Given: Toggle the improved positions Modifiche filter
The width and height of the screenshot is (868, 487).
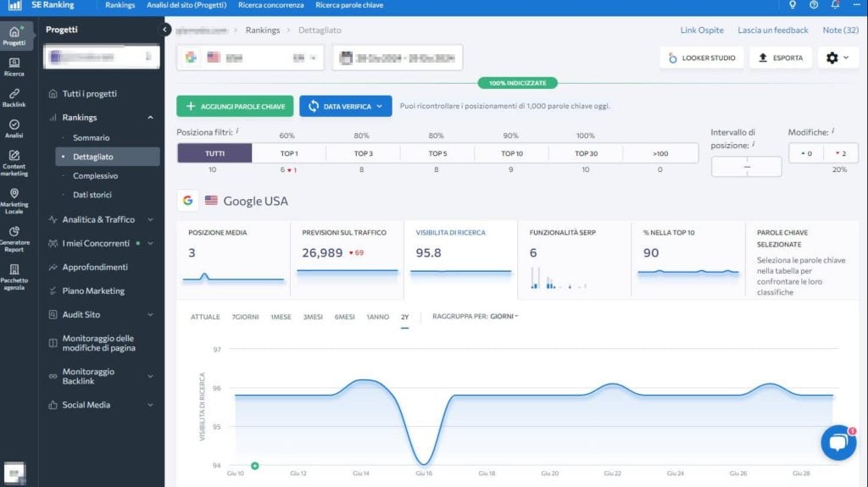Looking at the screenshot, I should point(806,153).
